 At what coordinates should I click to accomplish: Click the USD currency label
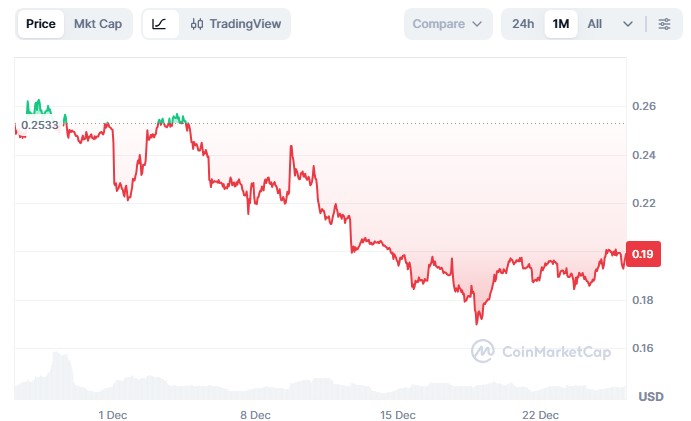coord(651,397)
